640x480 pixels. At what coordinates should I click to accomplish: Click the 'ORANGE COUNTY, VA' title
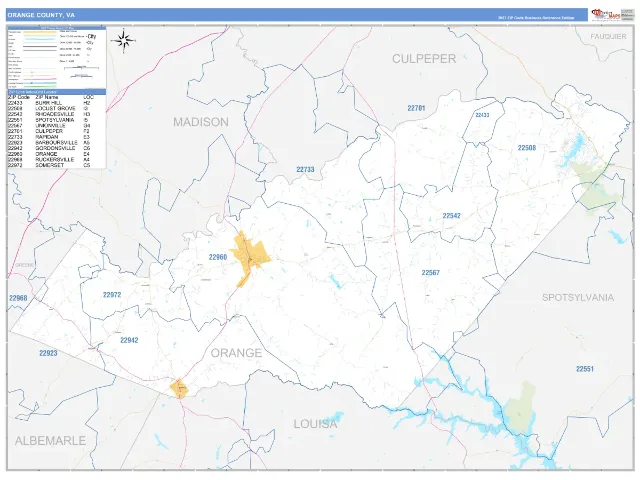(x=41, y=15)
